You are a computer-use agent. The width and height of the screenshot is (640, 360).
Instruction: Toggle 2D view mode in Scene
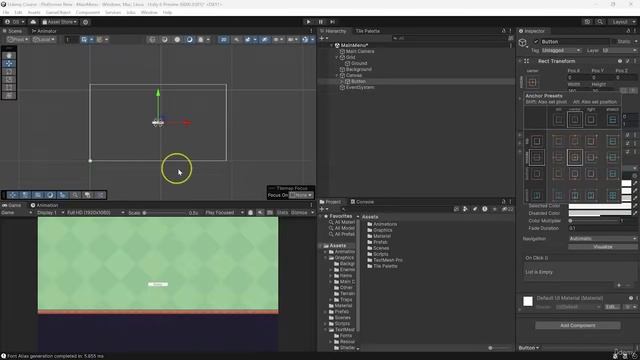pyautogui.click(x=224, y=40)
